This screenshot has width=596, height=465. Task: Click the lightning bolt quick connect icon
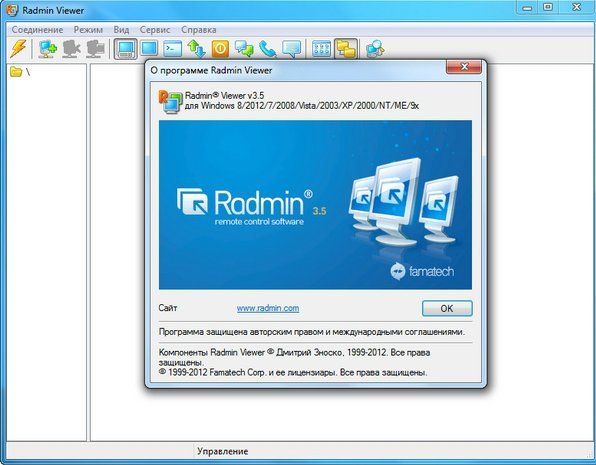[x=18, y=49]
